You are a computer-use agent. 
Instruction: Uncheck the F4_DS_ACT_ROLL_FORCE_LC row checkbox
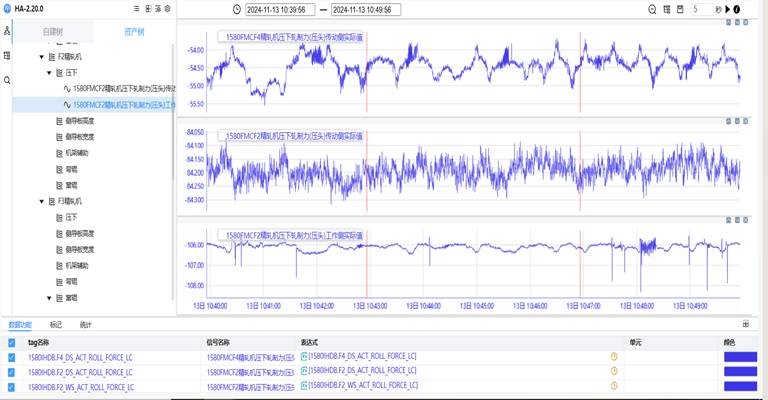coord(12,356)
